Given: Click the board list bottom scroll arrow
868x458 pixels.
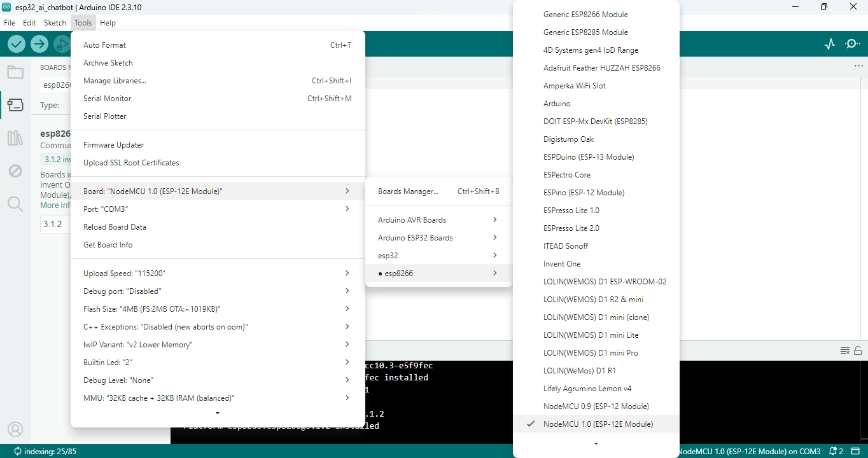Looking at the screenshot, I should 596,444.
